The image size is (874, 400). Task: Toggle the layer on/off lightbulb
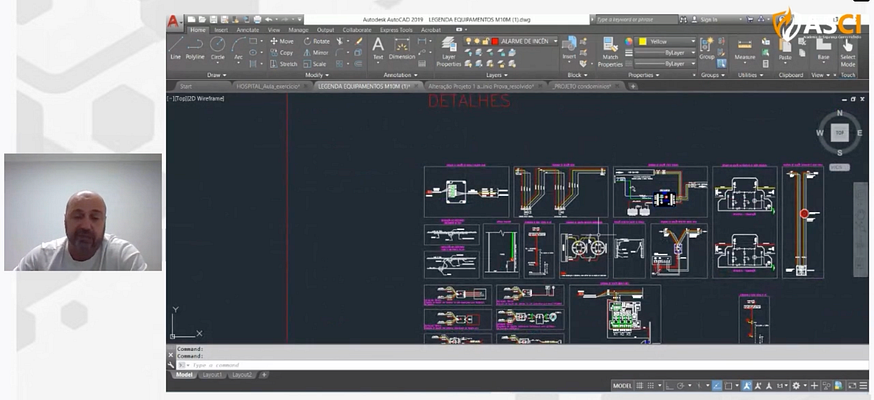point(468,41)
